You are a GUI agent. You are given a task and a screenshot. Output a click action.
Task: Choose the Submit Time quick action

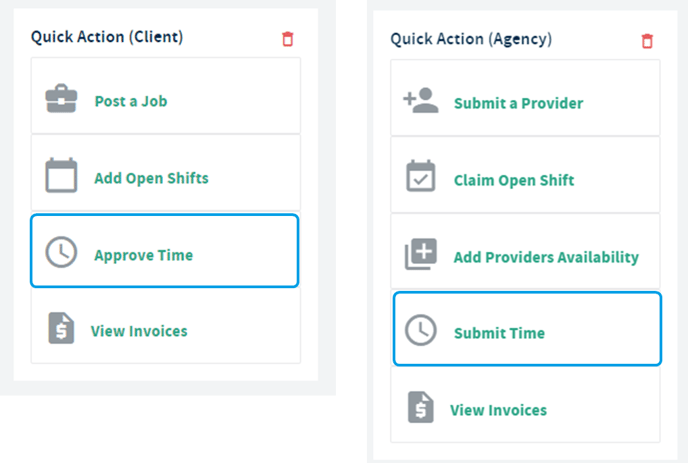point(499,333)
